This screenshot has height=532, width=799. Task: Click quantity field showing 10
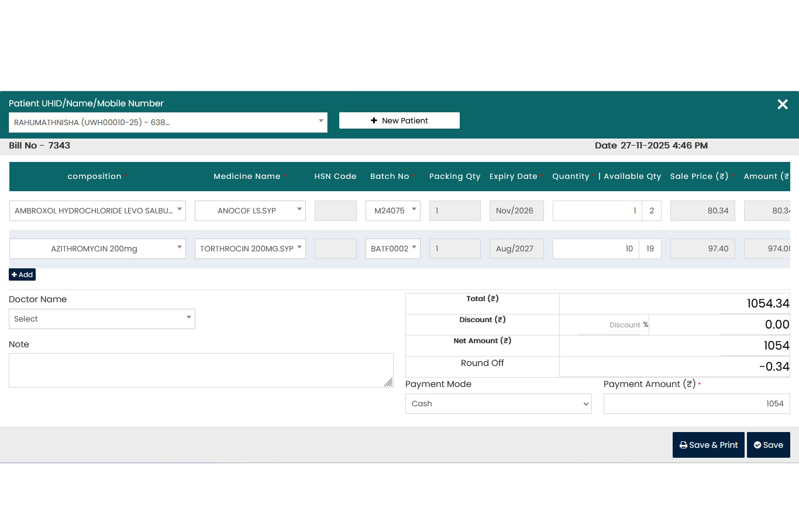pyautogui.click(x=595, y=249)
